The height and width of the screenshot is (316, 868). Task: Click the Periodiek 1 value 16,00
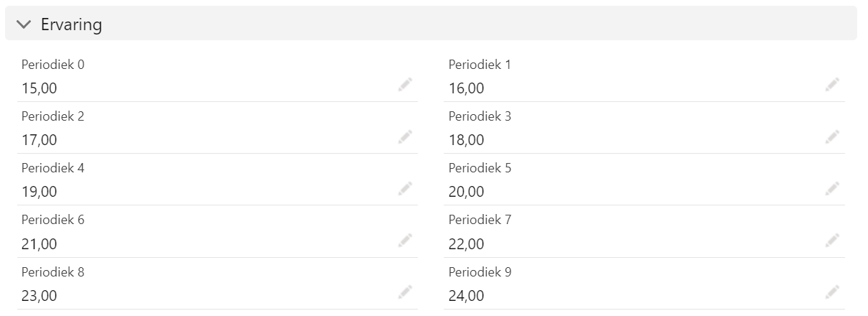pyautogui.click(x=466, y=88)
